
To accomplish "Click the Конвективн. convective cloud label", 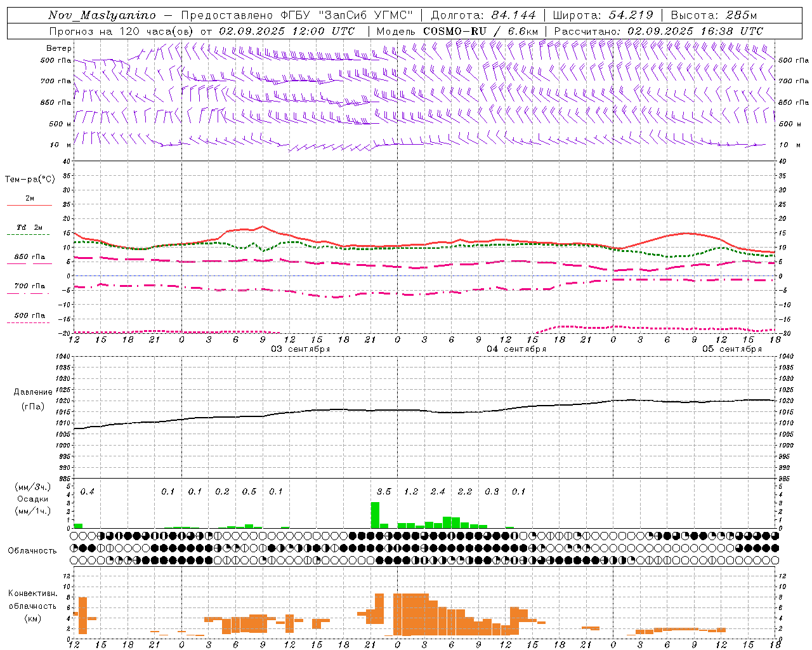I will tap(32, 594).
